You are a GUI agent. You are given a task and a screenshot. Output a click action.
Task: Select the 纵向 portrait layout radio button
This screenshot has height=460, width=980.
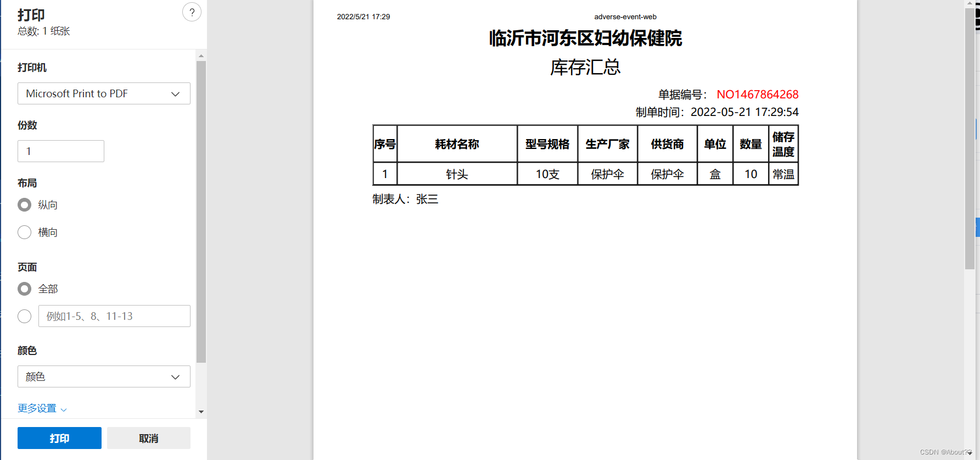tap(24, 205)
